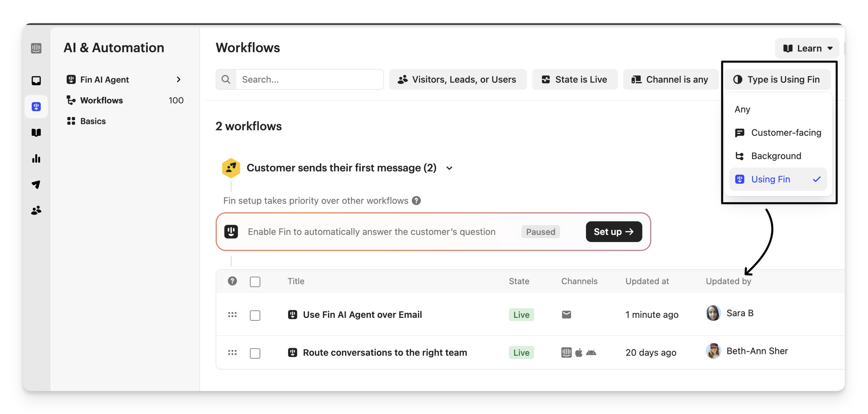
Task: Open State is Live filter
Action: click(574, 80)
